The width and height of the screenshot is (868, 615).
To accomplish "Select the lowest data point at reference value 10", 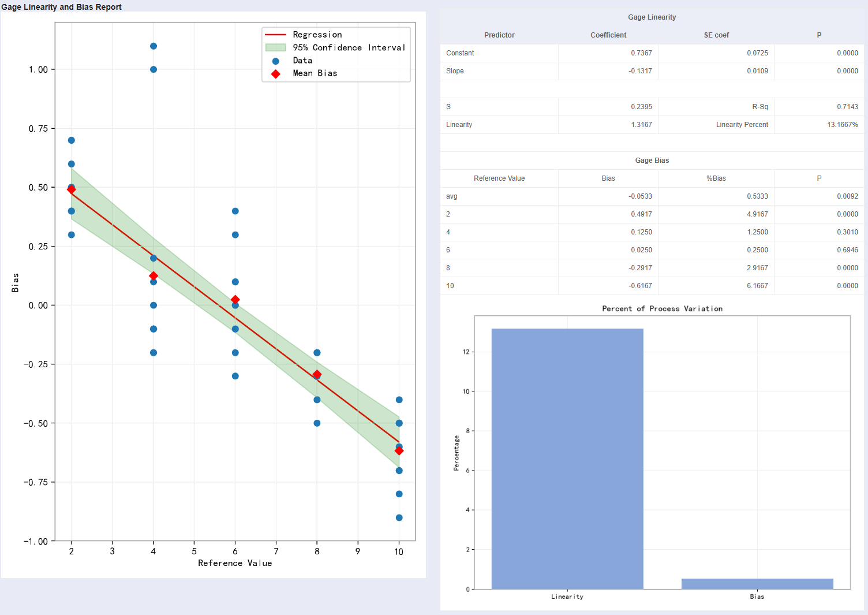I will [399, 518].
